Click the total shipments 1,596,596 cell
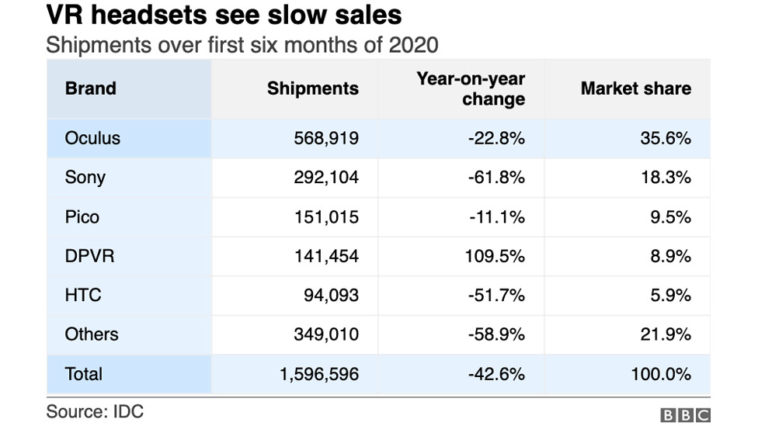The width and height of the screenshot is (758, 426). pos(313,374)
